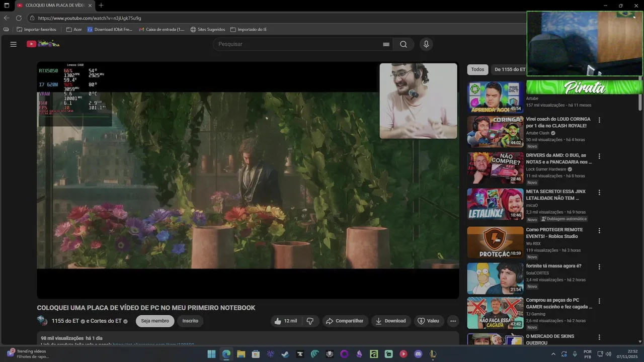
Task: Open Importar favoritos bookmark
Action: (36, 30)
